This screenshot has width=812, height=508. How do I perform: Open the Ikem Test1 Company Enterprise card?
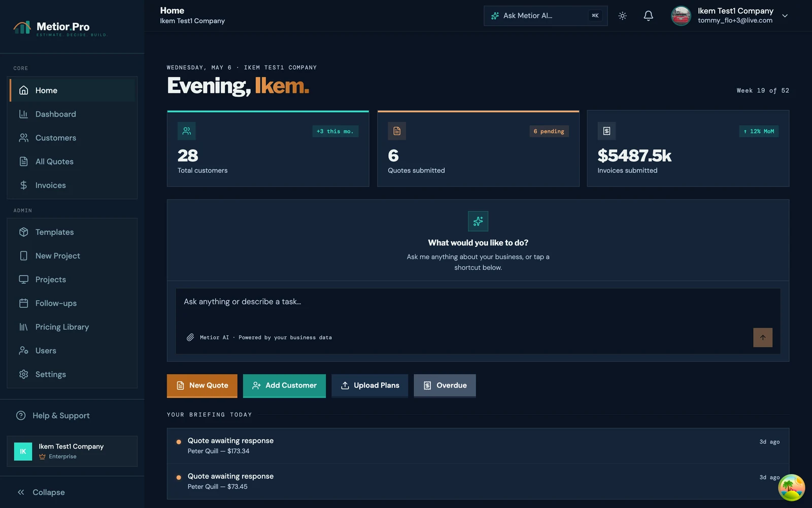(72, 451)
